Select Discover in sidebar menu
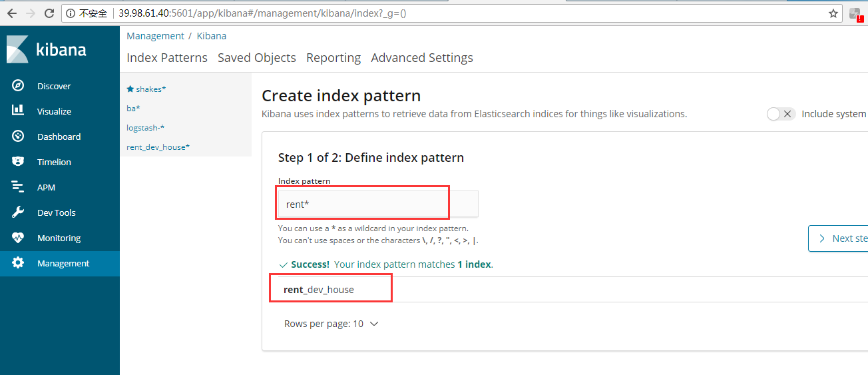868x375 pixels. pyautogui.click(x=54, y=86)
